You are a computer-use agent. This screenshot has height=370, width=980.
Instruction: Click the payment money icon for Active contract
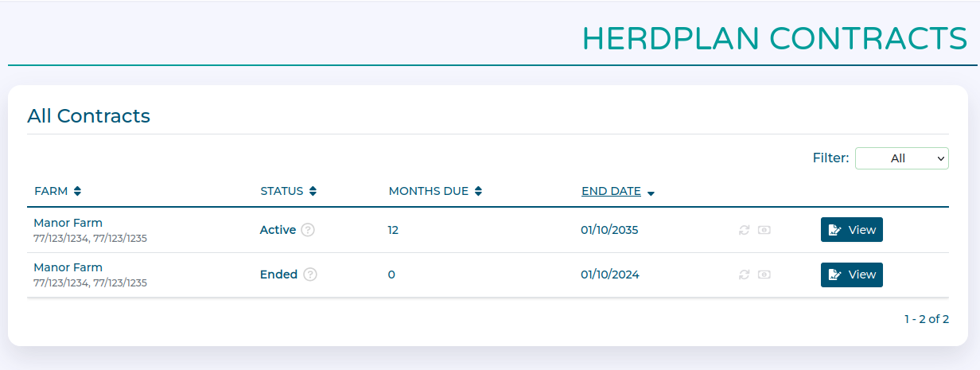(764, 230)
